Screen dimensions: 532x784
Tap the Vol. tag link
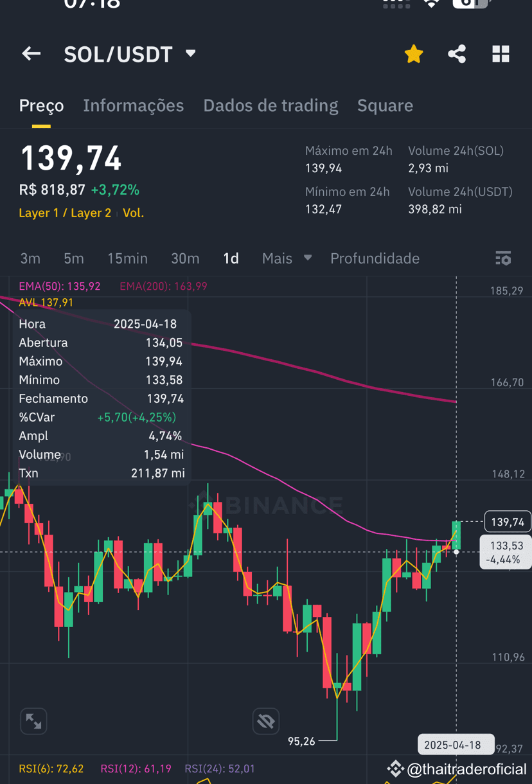click(134, 213)
